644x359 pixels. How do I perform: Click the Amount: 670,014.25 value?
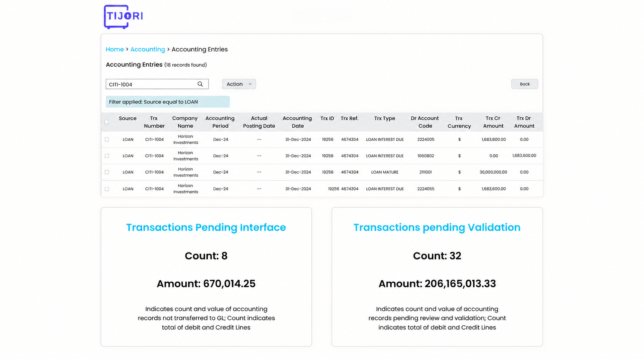pos(206,284)
